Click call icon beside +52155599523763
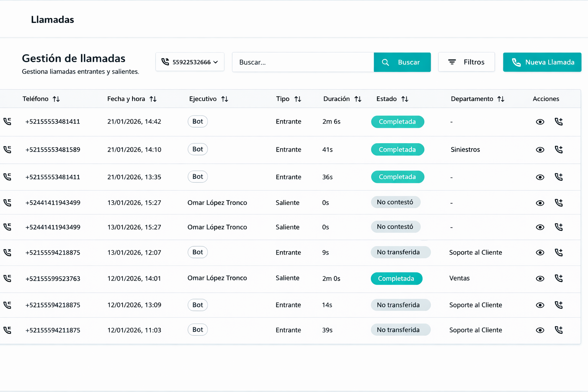The width and height of the screenshot is (588, 392). [x=7, y=278]
